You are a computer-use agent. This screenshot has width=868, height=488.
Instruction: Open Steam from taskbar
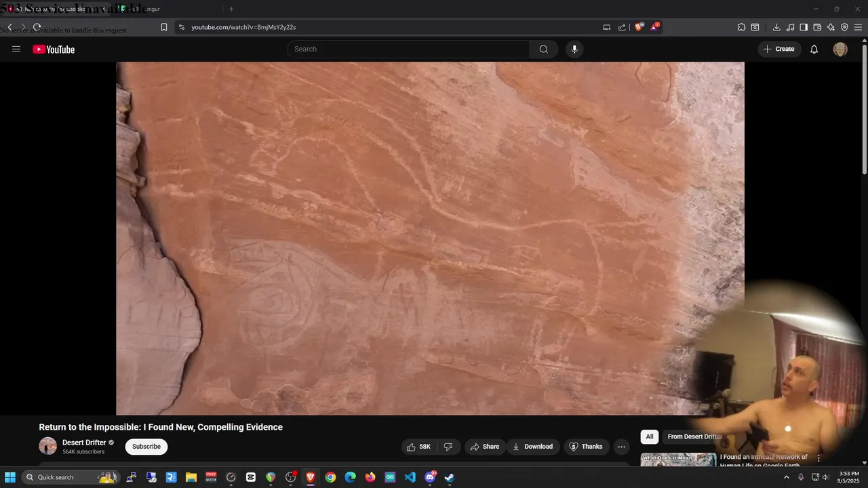[x=450, y=477]
